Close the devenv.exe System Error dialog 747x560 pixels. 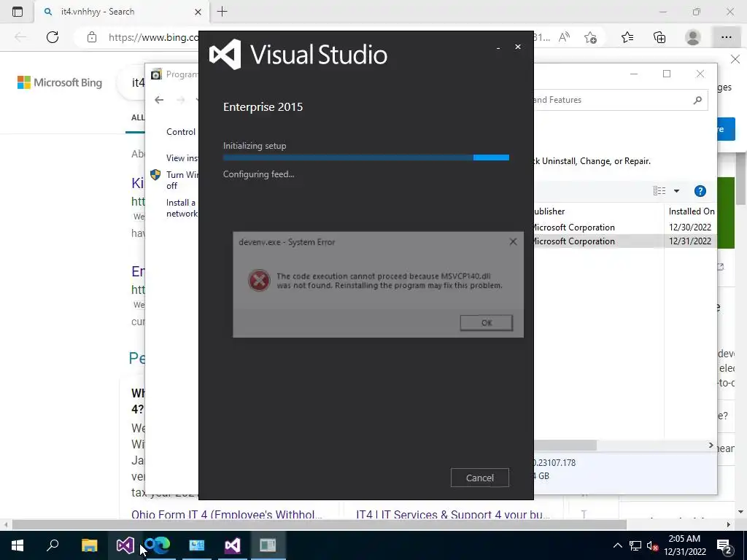tap(513, 242)
